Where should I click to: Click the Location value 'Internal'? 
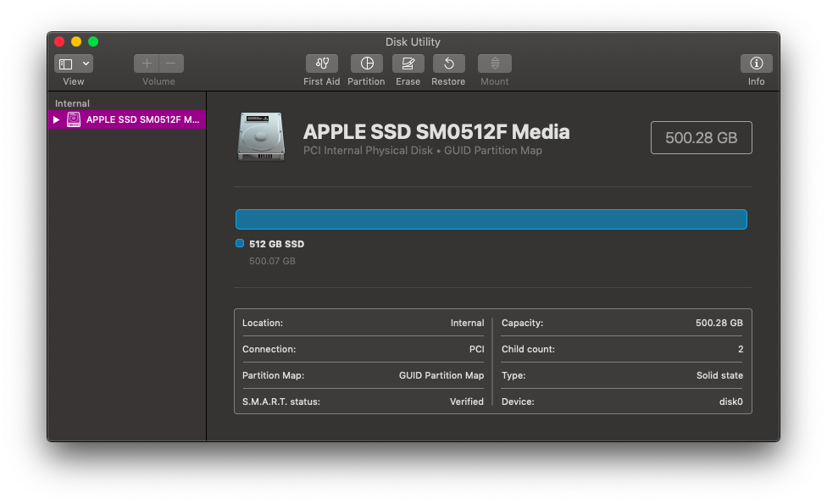click(x=467, y=323)
